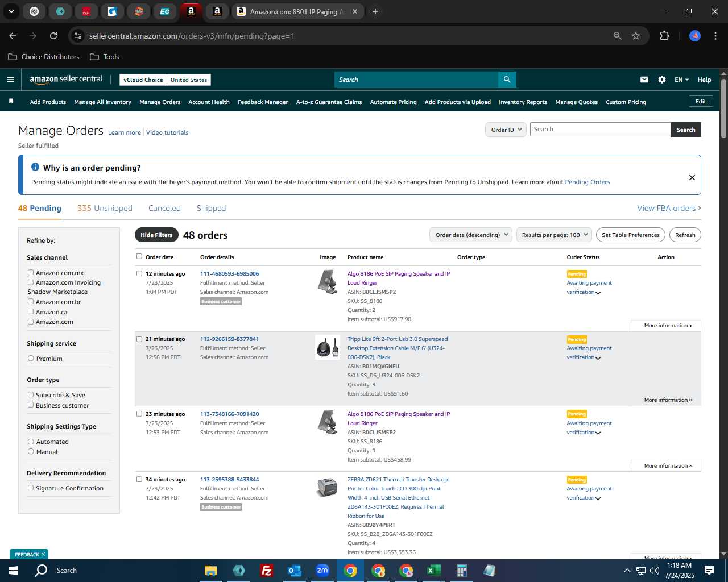Tick the Signature Confirmation checkbox
Image resolution: width=728 pixels, height=582 pixels.
pyautogui.click(x=31, y=488)
